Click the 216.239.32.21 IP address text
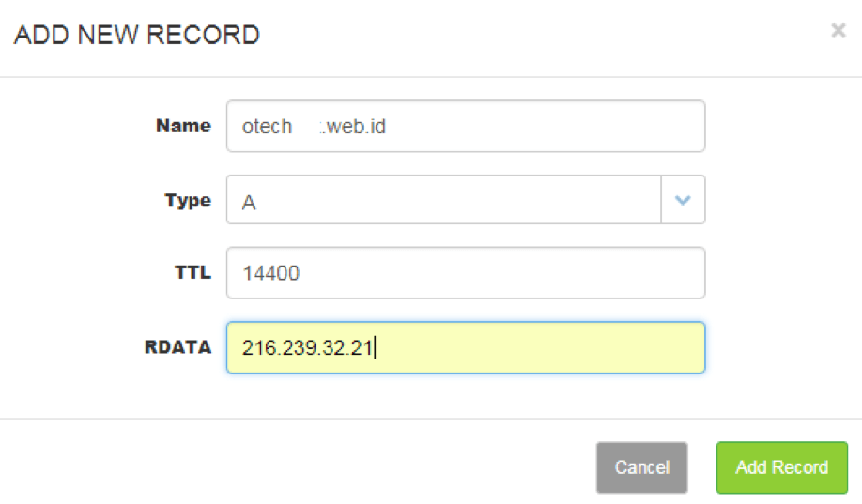862x504 pixels. click(x=306, y=347)
